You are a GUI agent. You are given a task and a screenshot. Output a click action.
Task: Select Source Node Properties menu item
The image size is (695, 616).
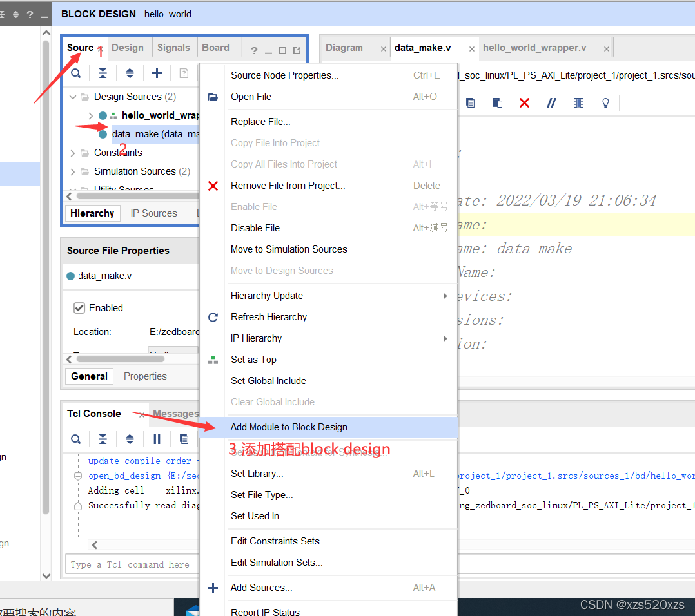pos(328,75)
